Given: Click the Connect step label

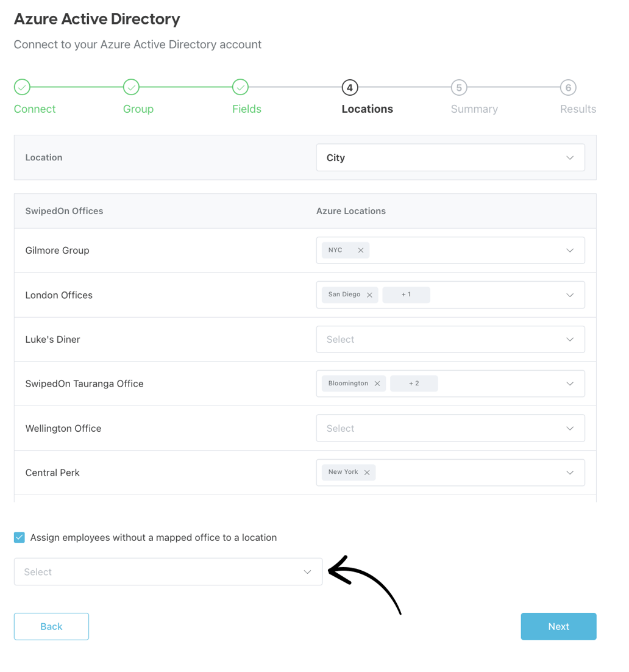Looking at the screenshot, I should (34, 109).
